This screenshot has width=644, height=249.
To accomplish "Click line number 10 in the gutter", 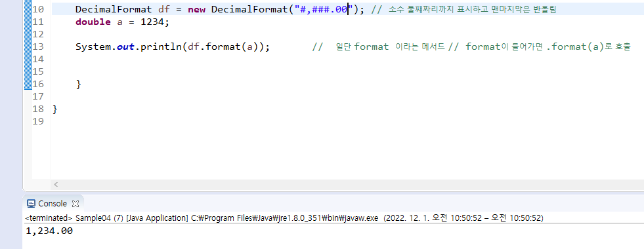I will (x=38, y=9).
